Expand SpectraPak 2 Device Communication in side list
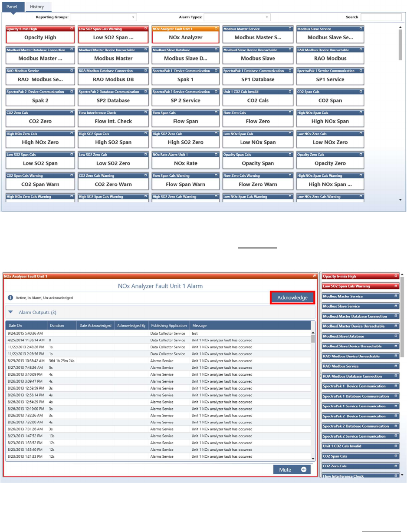This screenshot has width=407, height=532. point(395,416)
